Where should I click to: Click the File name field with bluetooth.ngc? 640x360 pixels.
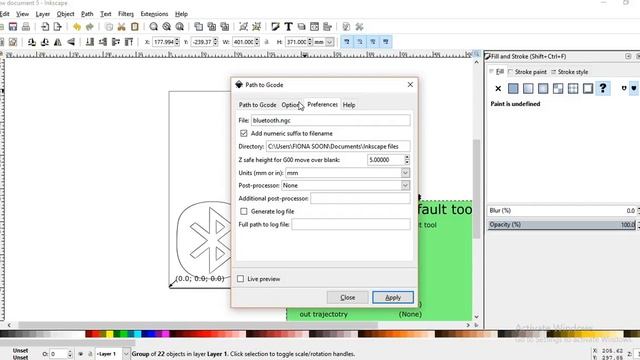point(330,120)
